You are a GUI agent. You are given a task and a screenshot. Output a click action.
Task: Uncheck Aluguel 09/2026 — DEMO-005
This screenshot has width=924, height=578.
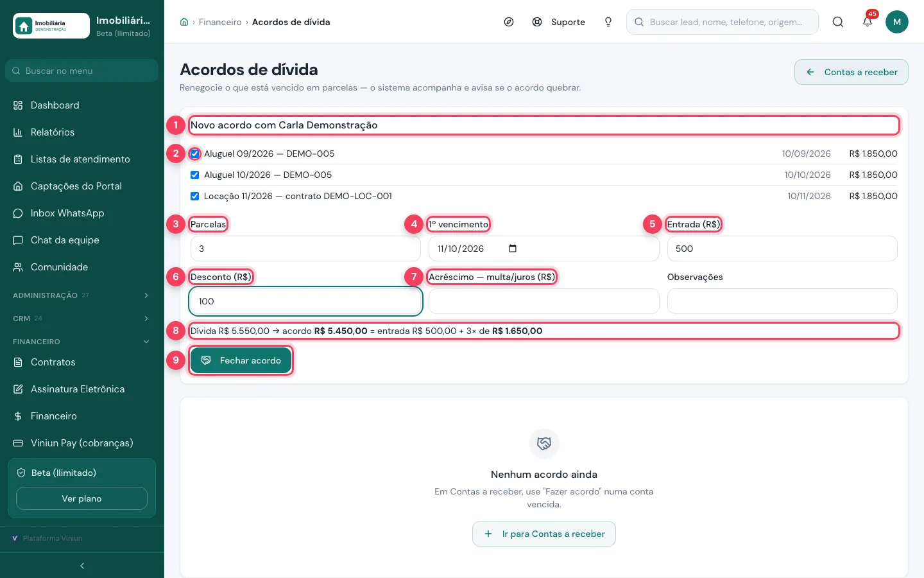[x=194, y=153]
